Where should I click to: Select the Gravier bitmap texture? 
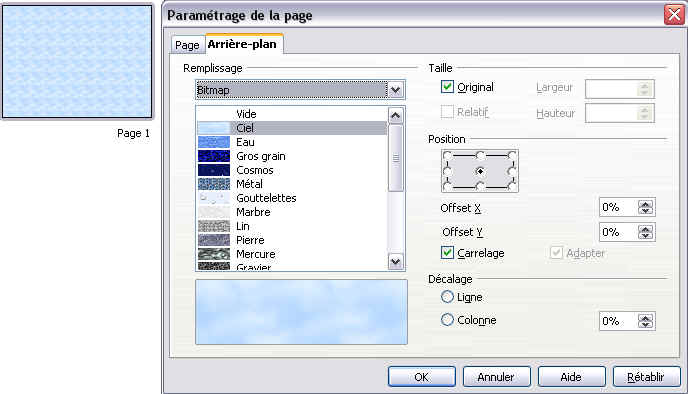pos(291,266)
